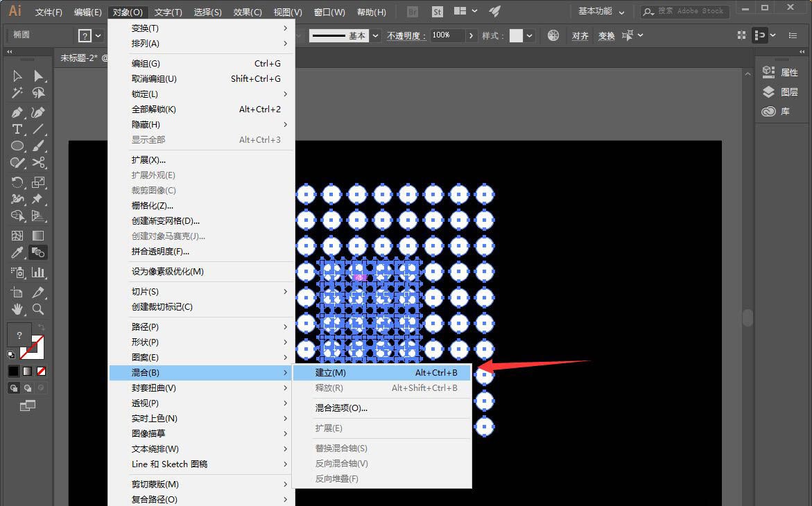This screenshot has height=506, width=812.
Task: Click the 变换 link
Action: pyautogui.click(x=605, y=35)
